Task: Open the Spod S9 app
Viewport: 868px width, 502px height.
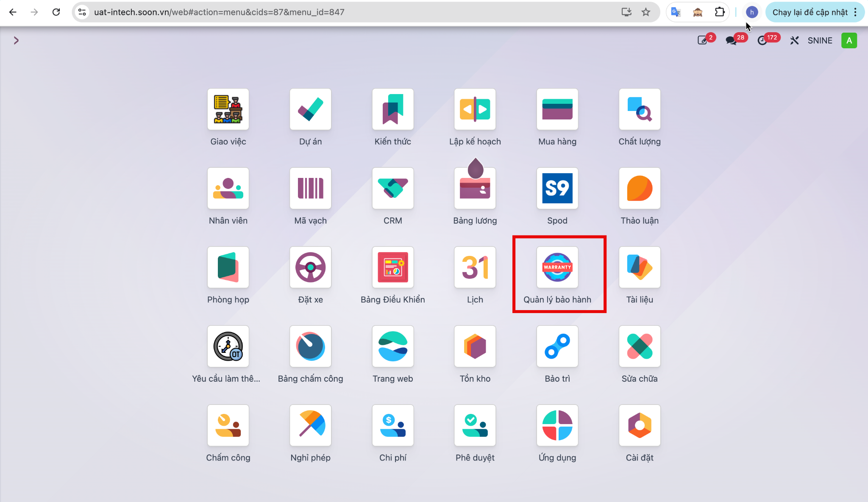Action: point(557,188)
